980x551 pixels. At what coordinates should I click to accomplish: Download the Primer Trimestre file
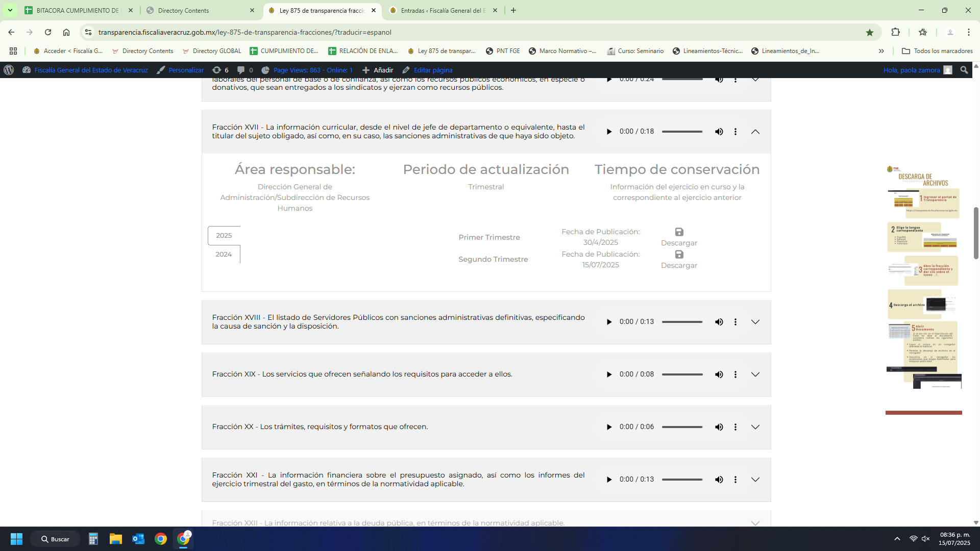point(679,237)
